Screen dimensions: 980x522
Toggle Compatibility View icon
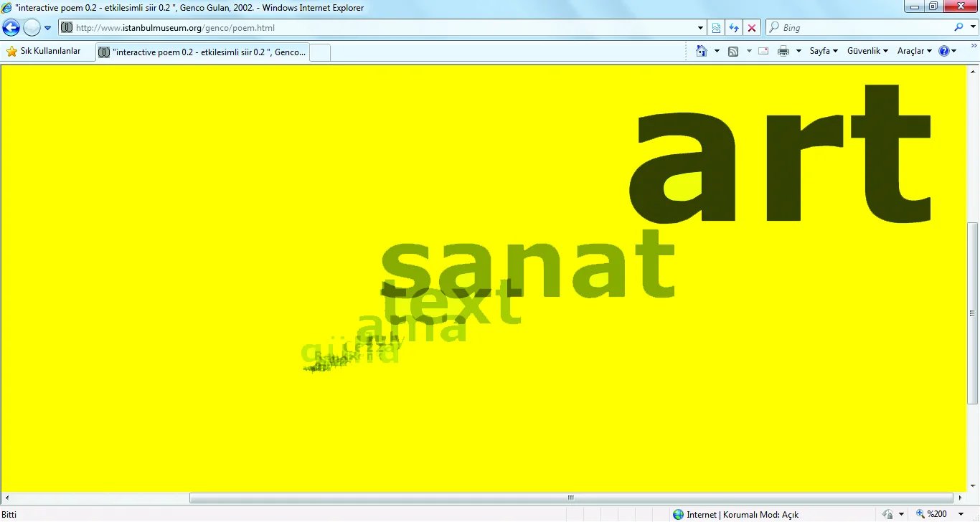pyautogui.click(x=716, y=28)
